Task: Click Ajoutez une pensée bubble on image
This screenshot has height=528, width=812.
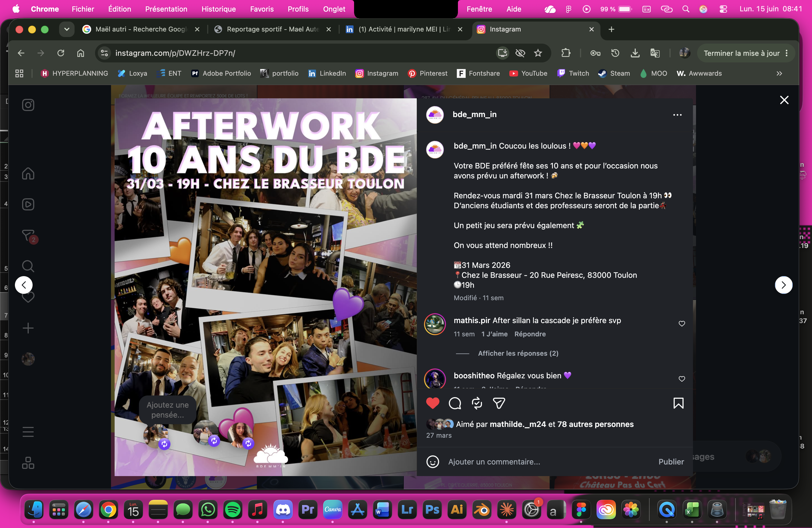Action: 168,410
